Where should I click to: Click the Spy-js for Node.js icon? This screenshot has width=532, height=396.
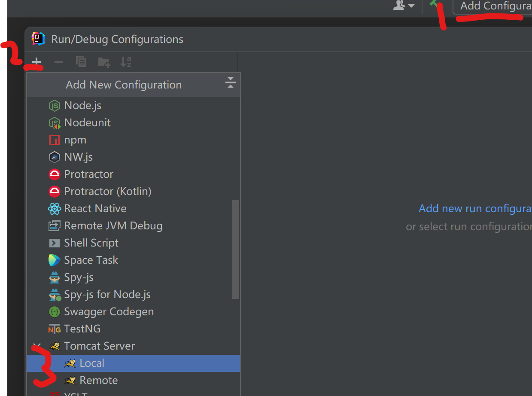pyautogui.click(x=55, y=295)
